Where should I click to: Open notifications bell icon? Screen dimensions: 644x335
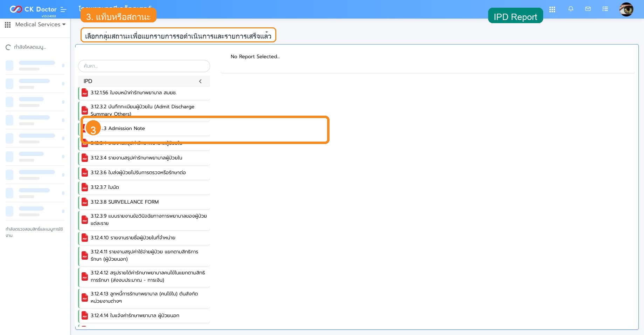[x=571, y=9]
